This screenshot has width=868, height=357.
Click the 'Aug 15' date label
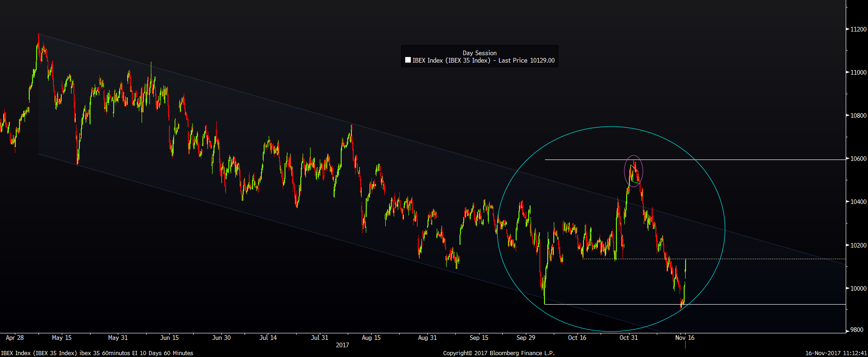[371, 338]
